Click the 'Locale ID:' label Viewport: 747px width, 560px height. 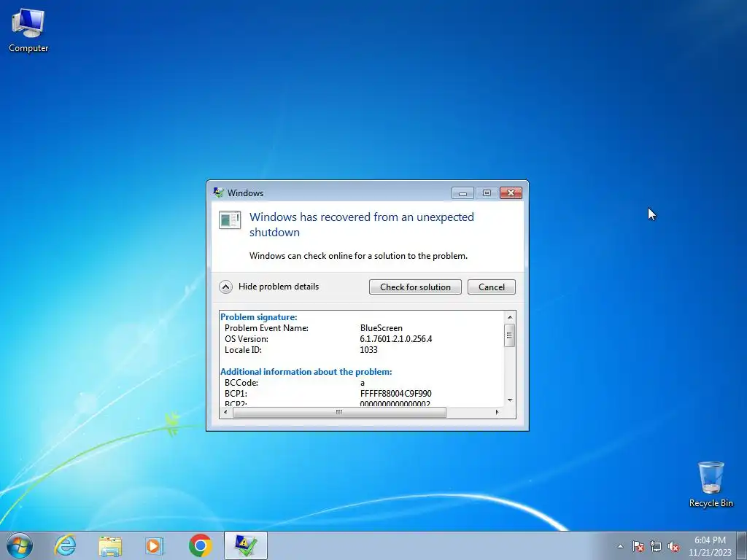[x=243, y=350]
